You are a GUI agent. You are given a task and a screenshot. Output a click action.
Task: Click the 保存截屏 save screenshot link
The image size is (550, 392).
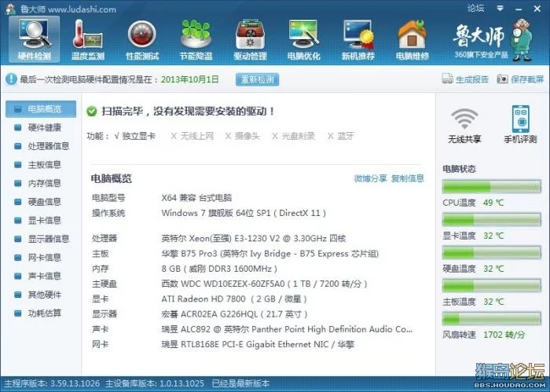click(x=527, y=79)
